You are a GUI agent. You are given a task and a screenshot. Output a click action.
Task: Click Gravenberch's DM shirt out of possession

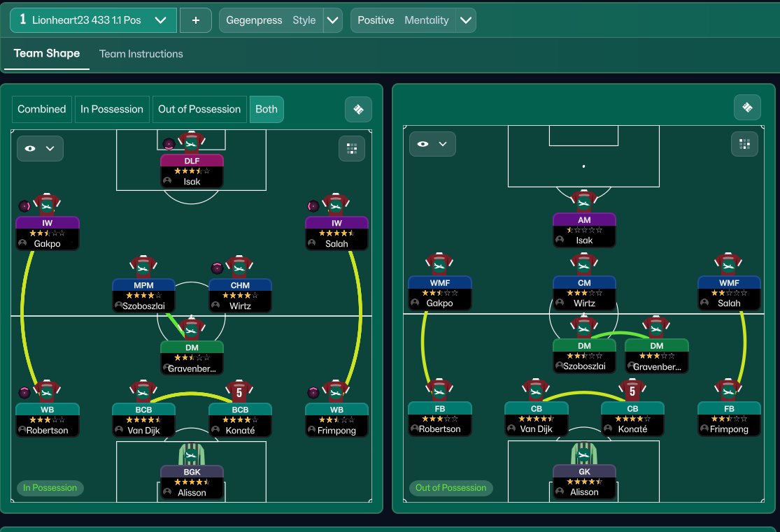(656, 326)
